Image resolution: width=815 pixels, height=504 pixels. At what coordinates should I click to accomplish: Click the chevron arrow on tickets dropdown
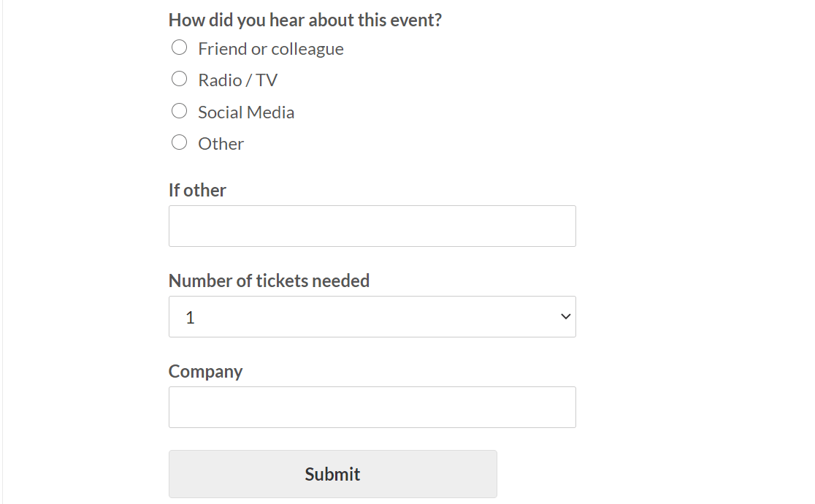[x=565, y=316]
